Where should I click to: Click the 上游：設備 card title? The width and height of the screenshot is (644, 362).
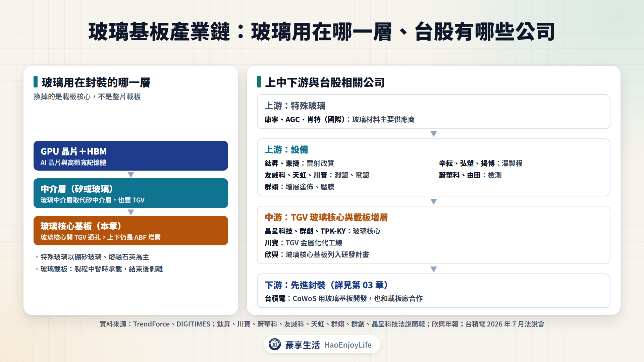(286, 150)
